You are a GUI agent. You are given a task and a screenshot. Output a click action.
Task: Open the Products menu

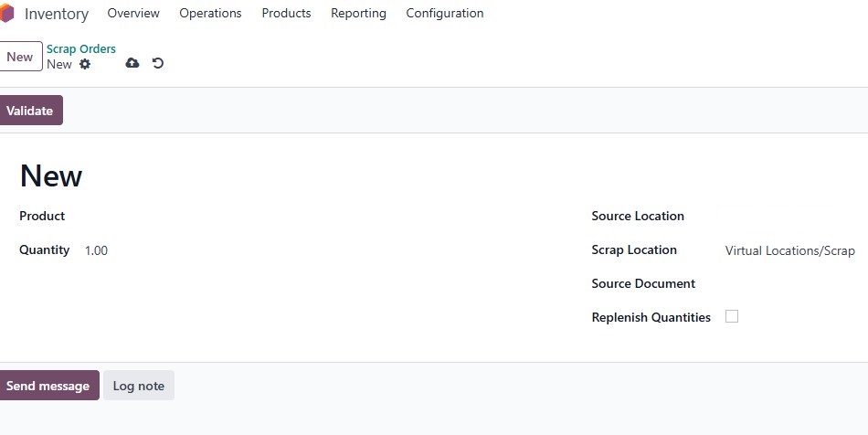tap(286, 14)
